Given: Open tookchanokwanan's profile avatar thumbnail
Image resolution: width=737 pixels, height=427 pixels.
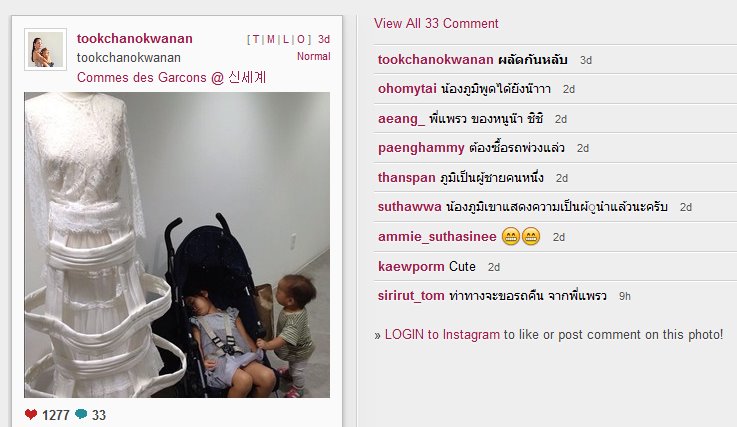Looking at the screenshot, I should pos(46,49).
